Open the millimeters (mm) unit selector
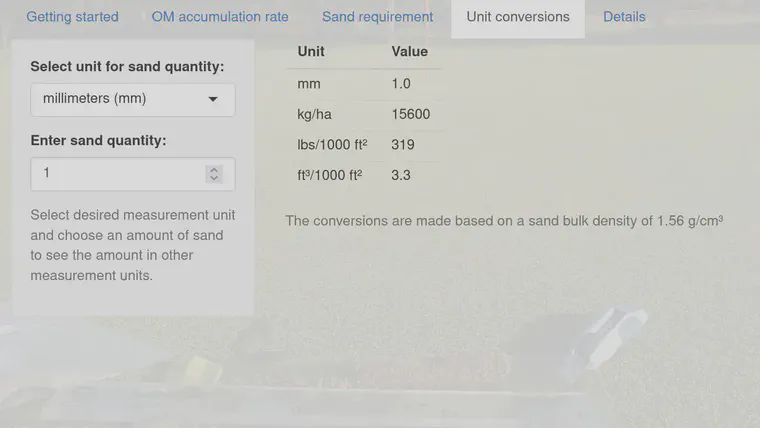 click(x=133, y=99)
